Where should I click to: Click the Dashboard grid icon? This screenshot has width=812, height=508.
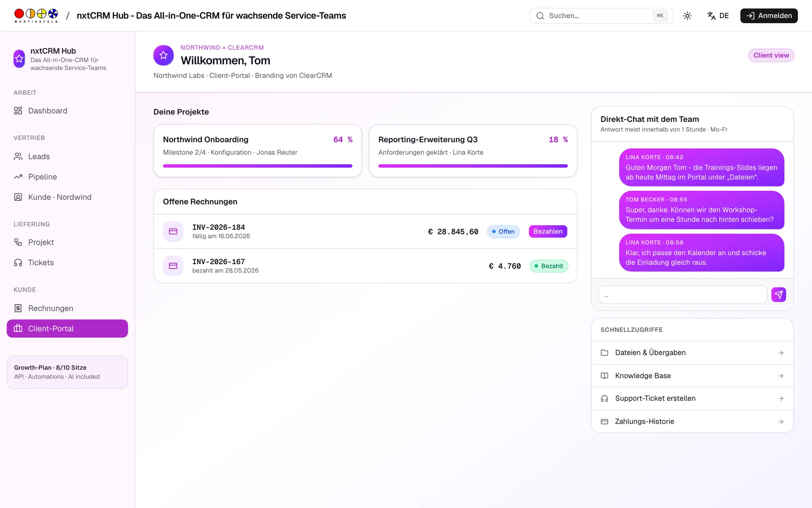tap(18, 111)
